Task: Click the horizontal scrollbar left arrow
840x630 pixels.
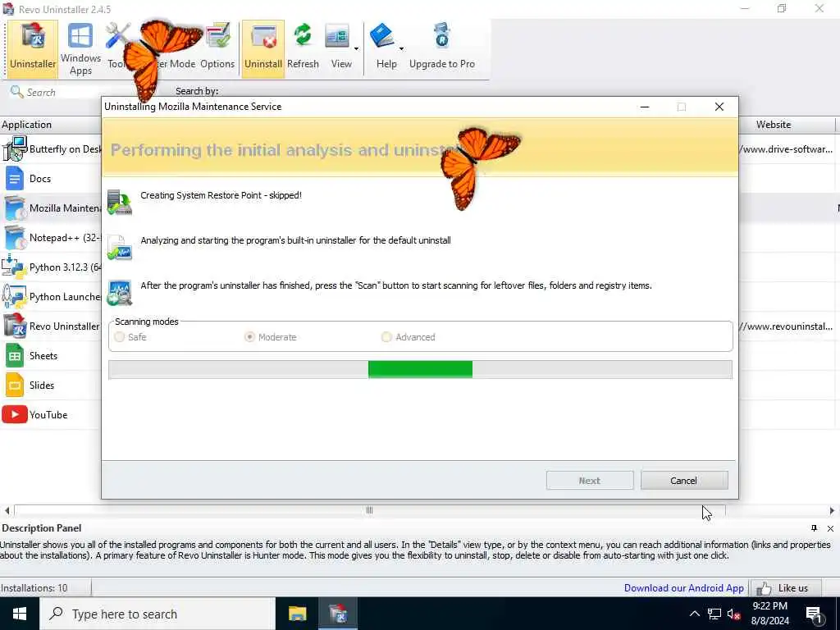Action: (7, 511)
